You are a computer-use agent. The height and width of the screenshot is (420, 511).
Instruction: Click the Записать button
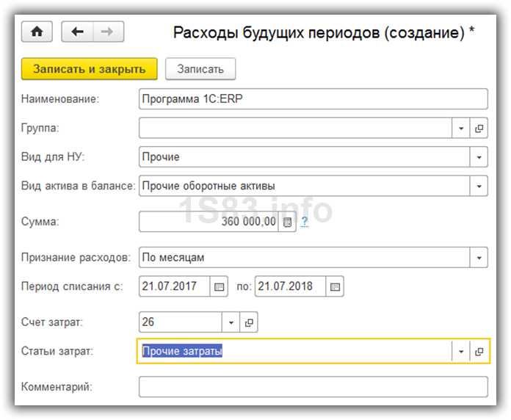coord(200,69)
